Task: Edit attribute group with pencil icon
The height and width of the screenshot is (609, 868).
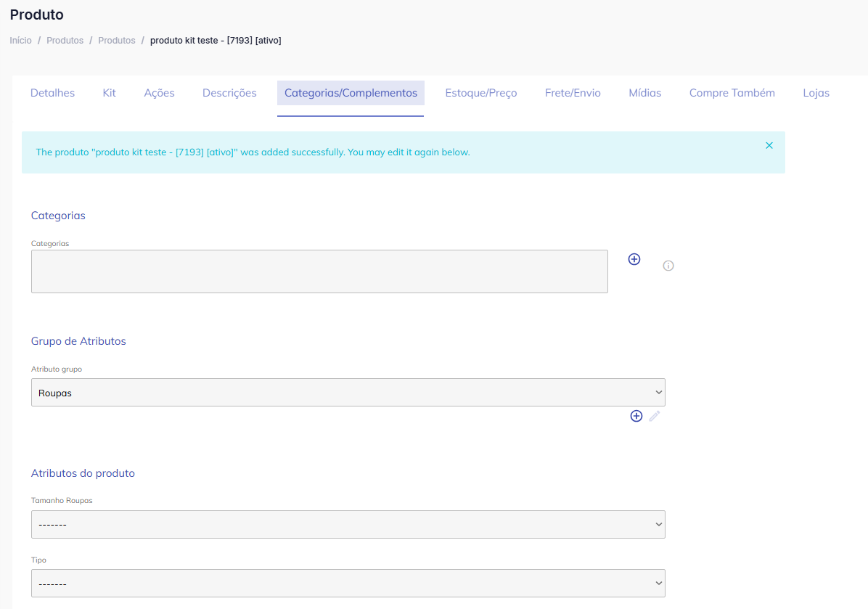Action: [x=655, y=416]
